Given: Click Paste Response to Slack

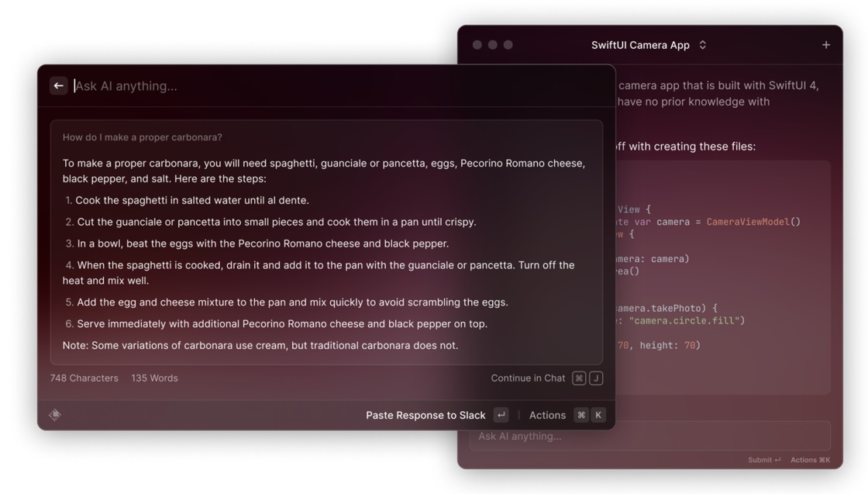Looking at the screenshot, I should [425, 415].
